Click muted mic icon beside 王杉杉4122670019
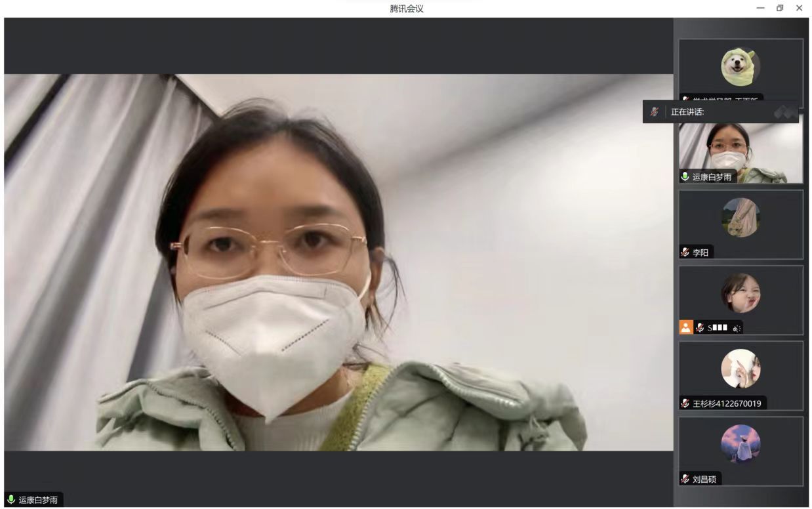Viewport: 812px width, 509px height. [x=685, y=403]
